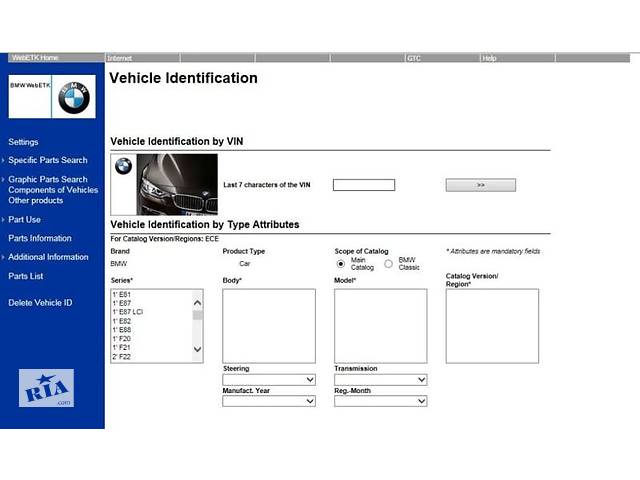Expand the Reg.-Month dropdown
Viewport: 640px width, 480px height.
[x=380, y=401]
